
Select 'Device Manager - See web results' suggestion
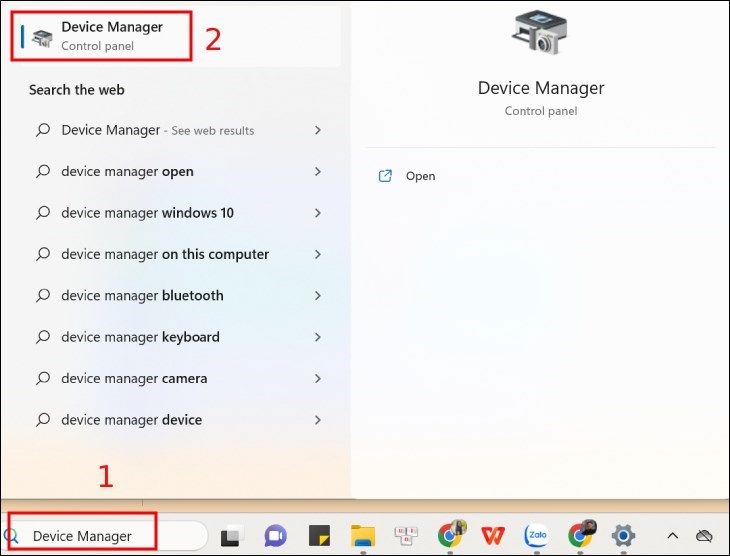(179, 130)
